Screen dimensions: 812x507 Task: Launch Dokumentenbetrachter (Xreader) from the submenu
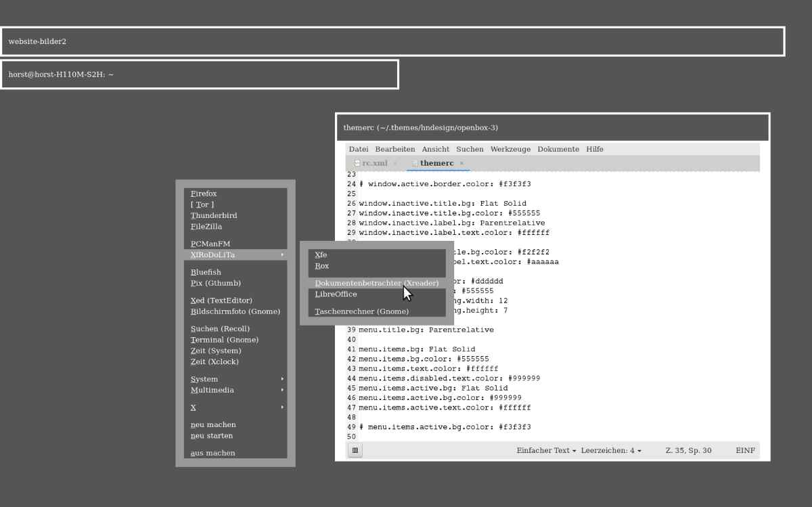click(376, 283)
